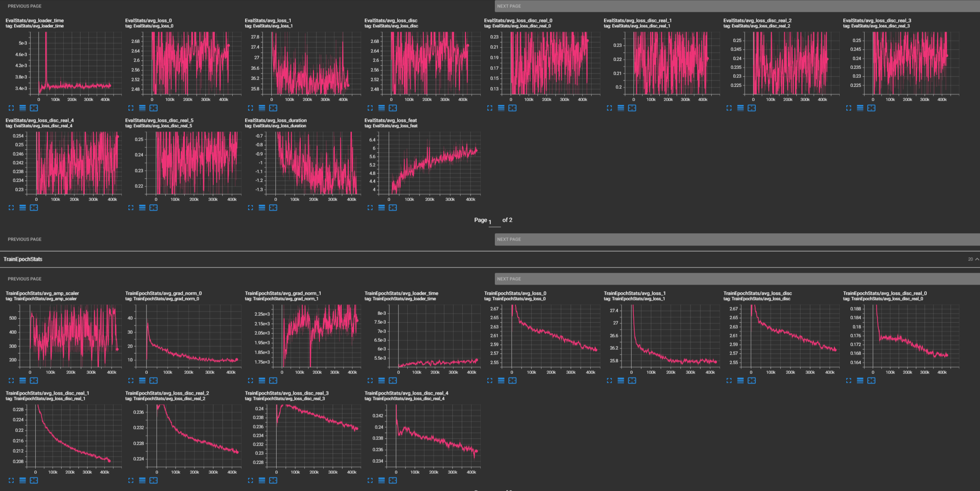Toggle actual size for EvalStats/avg_loss_feat chart
Viewport: 980px width, 491px height.
(x=370, y=208)
